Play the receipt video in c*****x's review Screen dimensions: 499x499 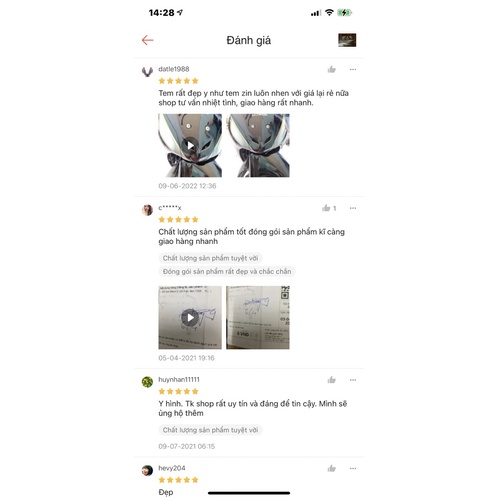click(x=190, y=317)
